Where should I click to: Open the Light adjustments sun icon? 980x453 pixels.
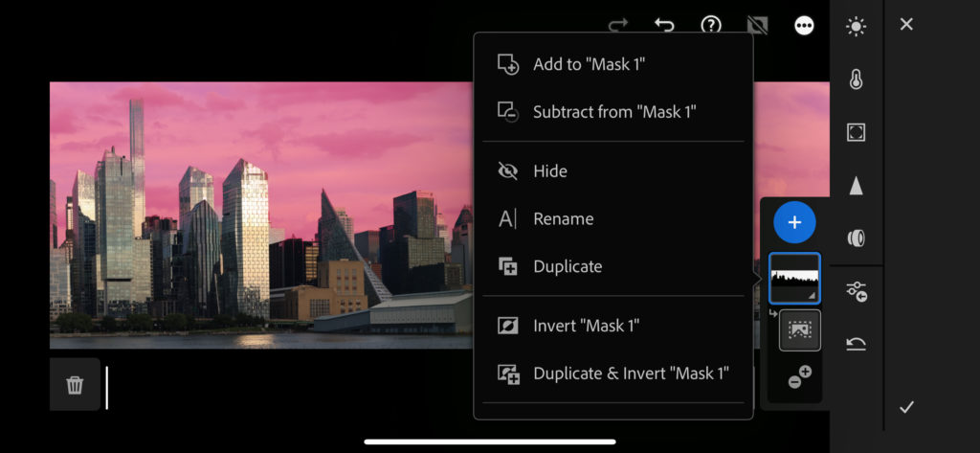tap(856, 26)
